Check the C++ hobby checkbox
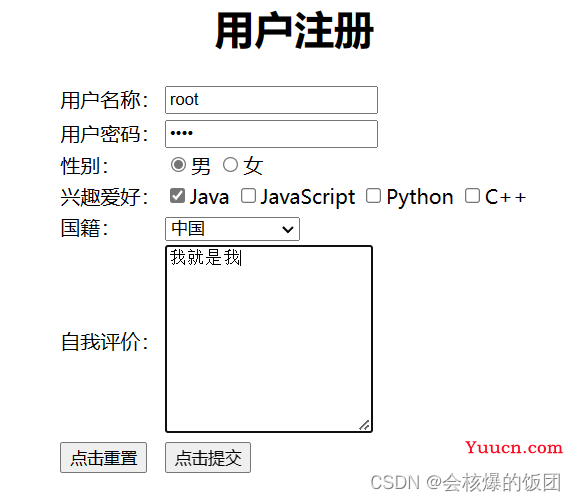The width and height of the screenshot is (575, 502). 472,196
